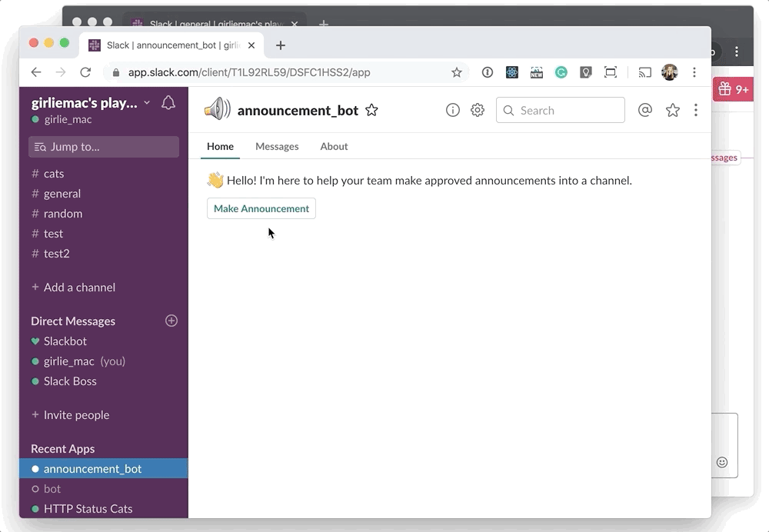Select the general tab in back window
Viewport: 769px width, 532px height.
pyautogui.click(x=213, y=23)
